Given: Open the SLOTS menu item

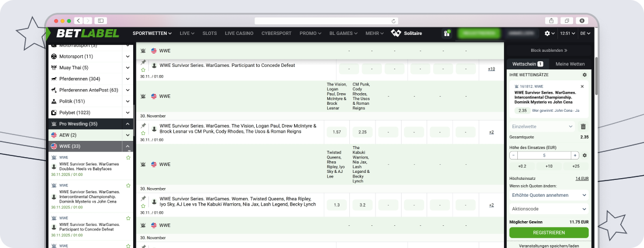Looking at the screenshot, I should click(209, 33).
